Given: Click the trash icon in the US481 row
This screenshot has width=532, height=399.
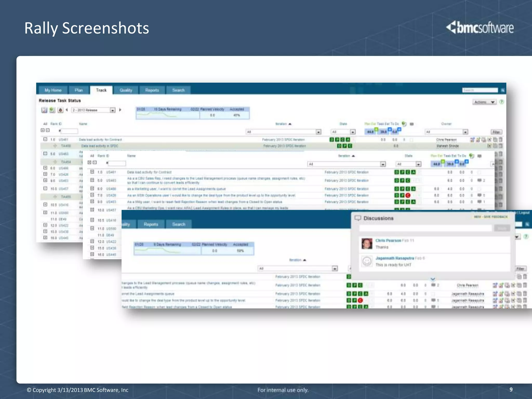Looking at the screenshot, I should tap(501, 139).
